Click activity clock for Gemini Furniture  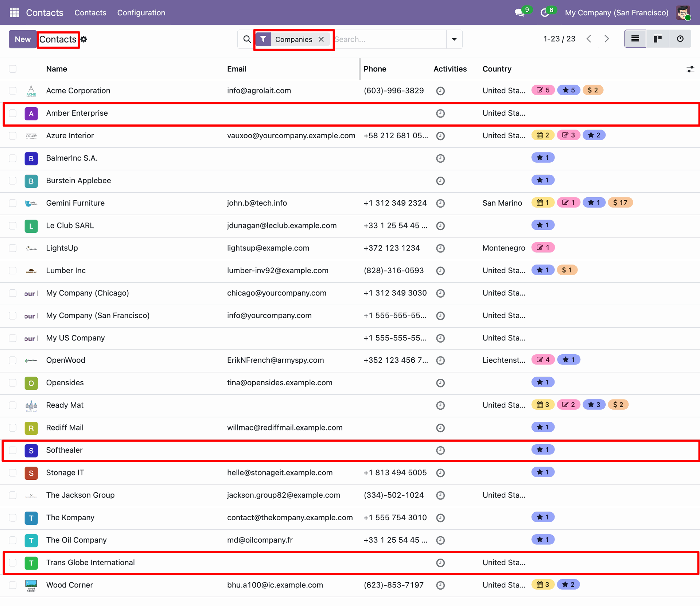440,203
